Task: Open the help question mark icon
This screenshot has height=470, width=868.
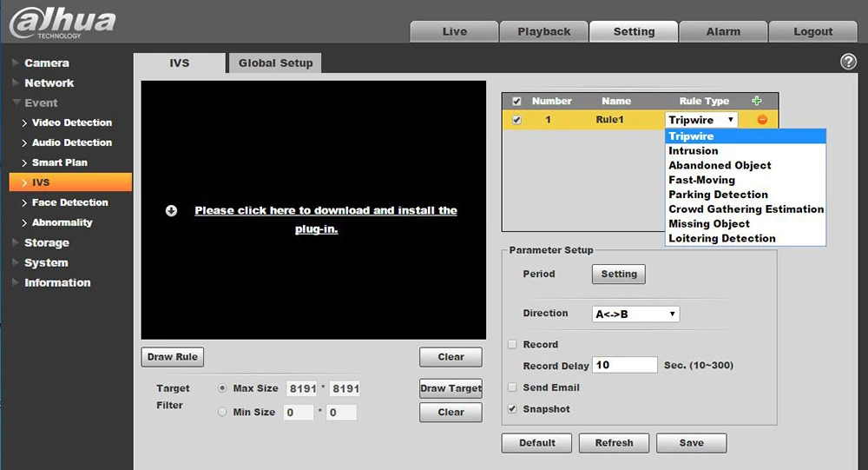Action: [848, 62]
